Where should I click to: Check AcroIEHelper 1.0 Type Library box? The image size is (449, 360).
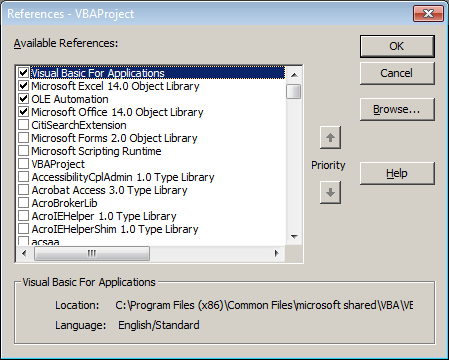point(23,216)
